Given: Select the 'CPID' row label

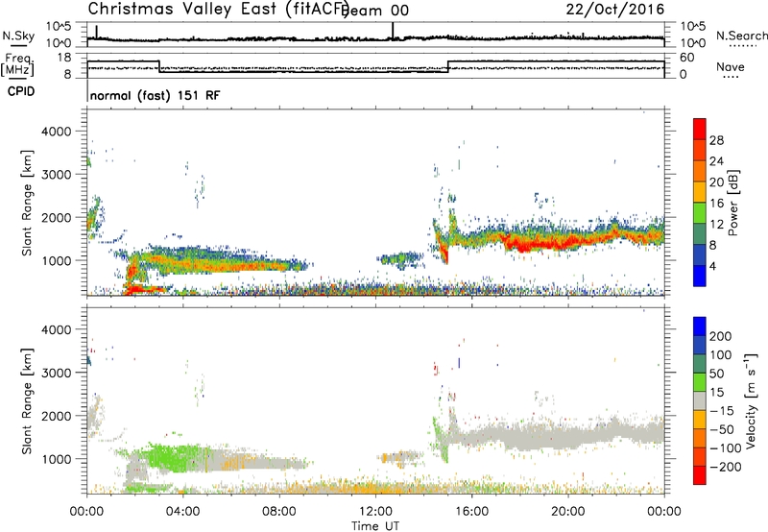Looking at the screenshot, I should coord(21,91).
